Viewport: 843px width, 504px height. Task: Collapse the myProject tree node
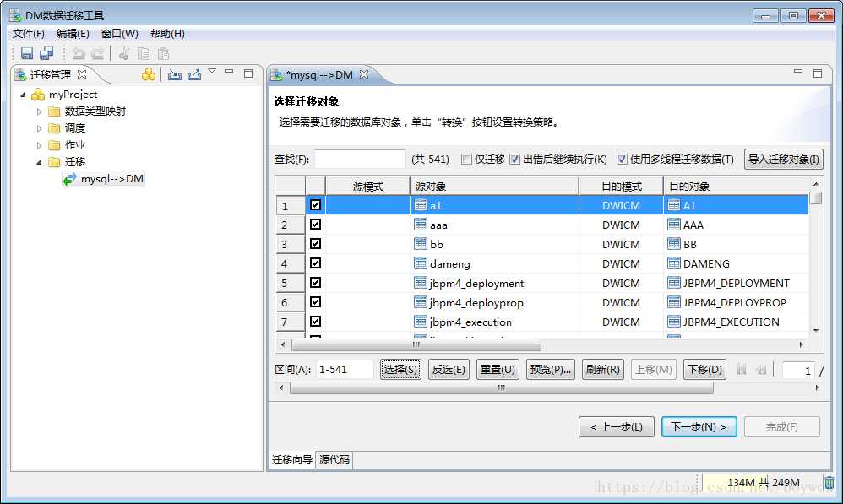(x=23, y=95)
